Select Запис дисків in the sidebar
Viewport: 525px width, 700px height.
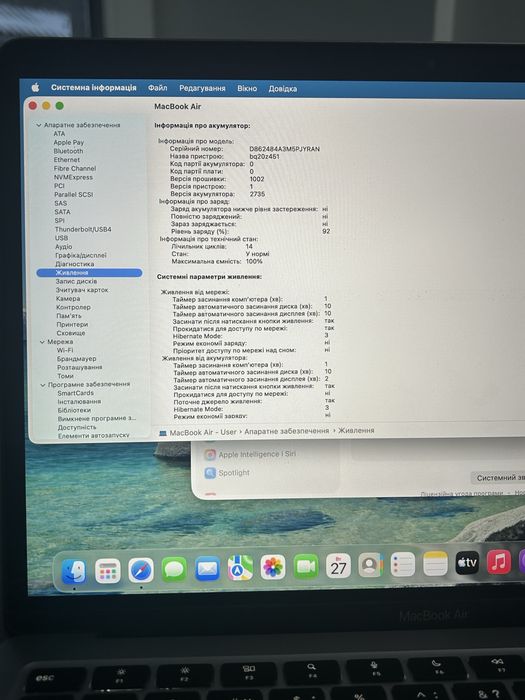(76, 281)
